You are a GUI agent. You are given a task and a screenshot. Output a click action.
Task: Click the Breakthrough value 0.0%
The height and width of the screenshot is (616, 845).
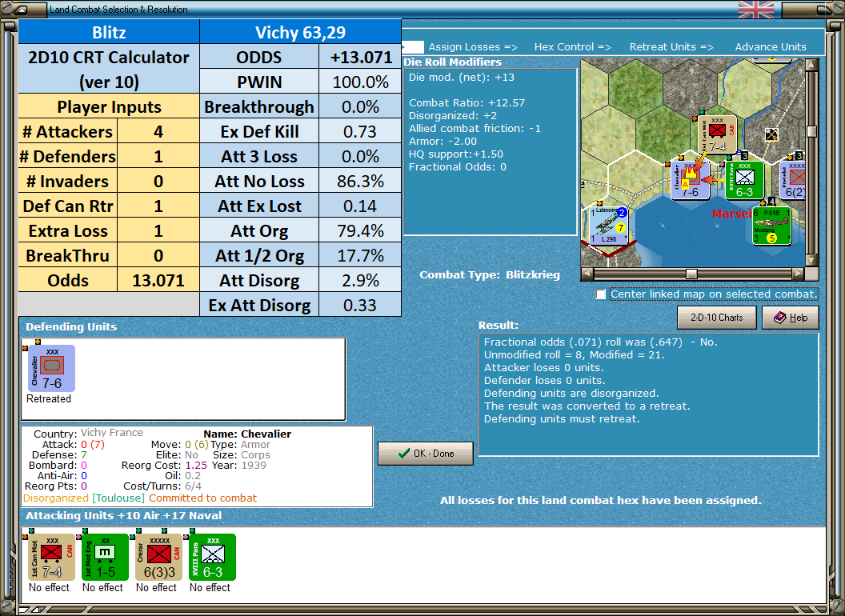point(360,106)
